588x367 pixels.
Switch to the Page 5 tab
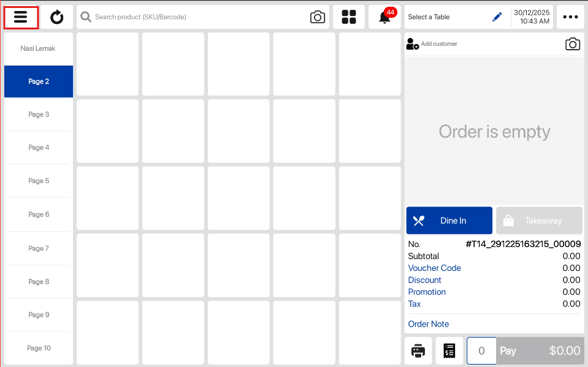click(x=38, y=181)
